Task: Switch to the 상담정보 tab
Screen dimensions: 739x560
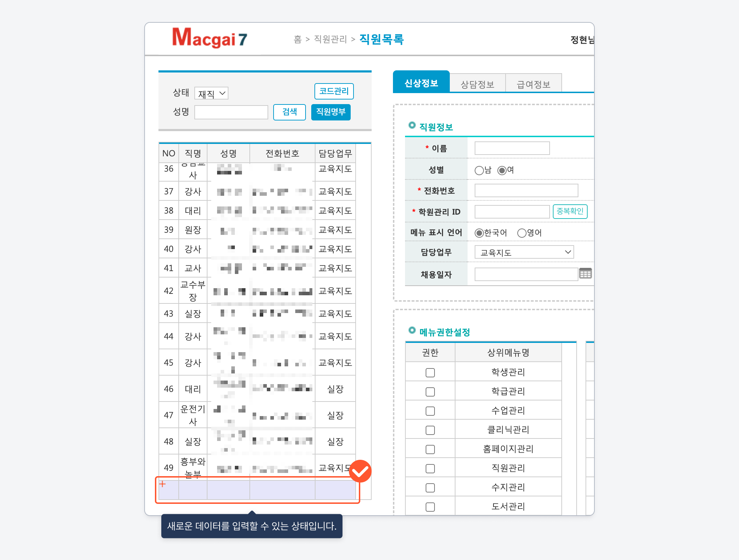Action: coord(477,84)
